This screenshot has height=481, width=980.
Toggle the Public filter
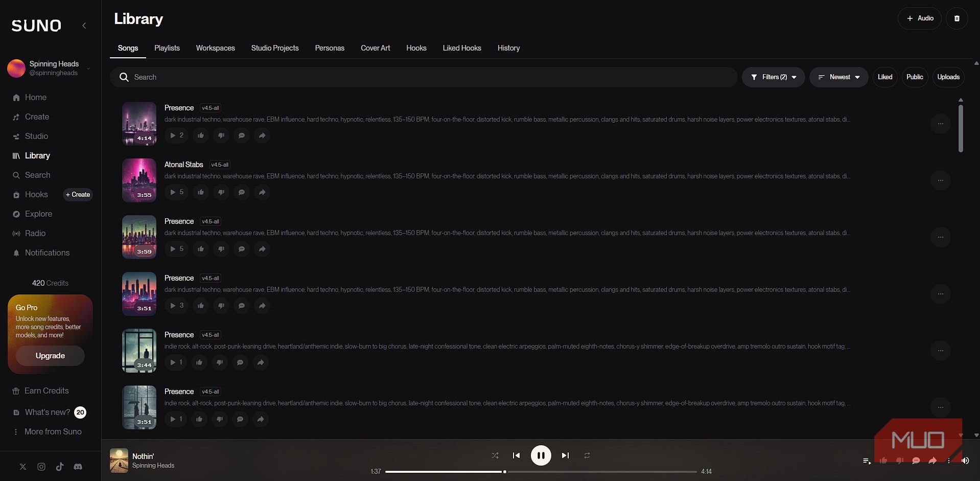[x=915, y=77]
